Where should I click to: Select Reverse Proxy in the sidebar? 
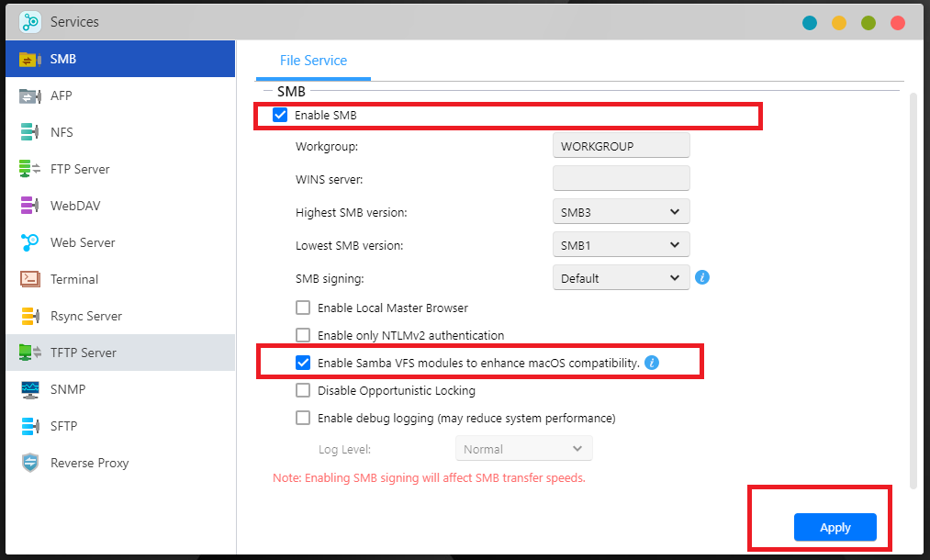pyautogui.click(x=89, y=463)
